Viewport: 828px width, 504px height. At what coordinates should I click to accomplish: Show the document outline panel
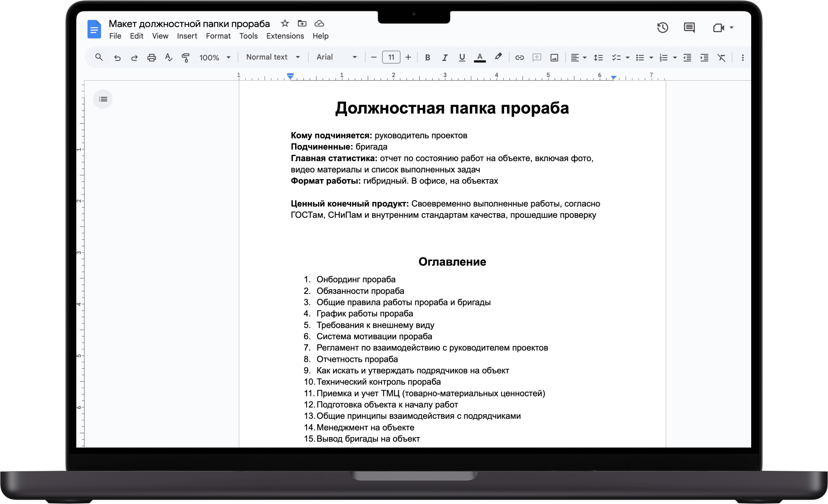coord(103,99)
